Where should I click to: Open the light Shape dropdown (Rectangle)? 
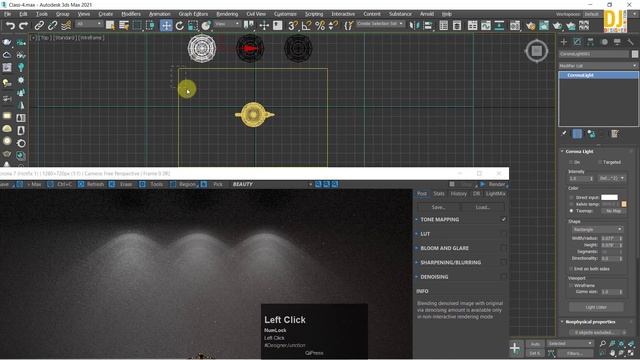pyautogui.click(x=598, y=229)
